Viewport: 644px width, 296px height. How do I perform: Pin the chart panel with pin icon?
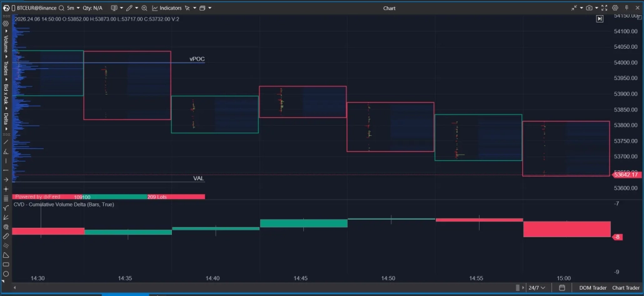coord(626,8)
